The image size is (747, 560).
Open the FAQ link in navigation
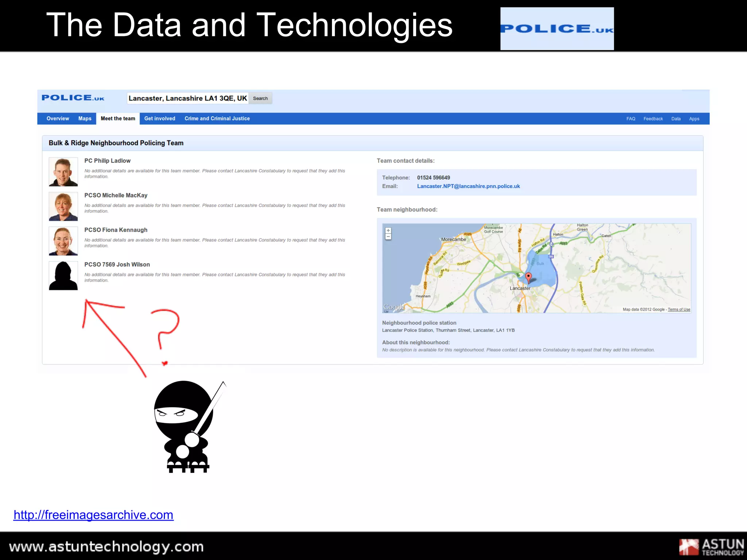[x=631, y=119]
